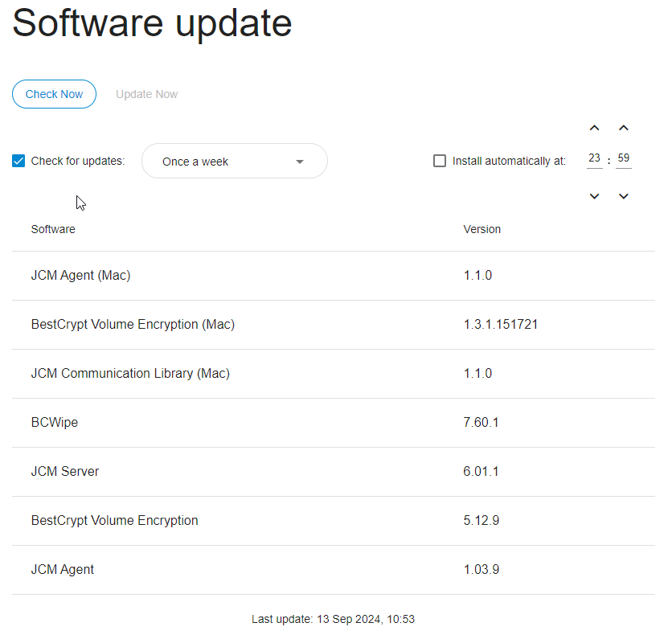Screen dimensions: 672x635
Task: Select the JCM Server row
Action: pyautogui.click(x=334, y=472)
